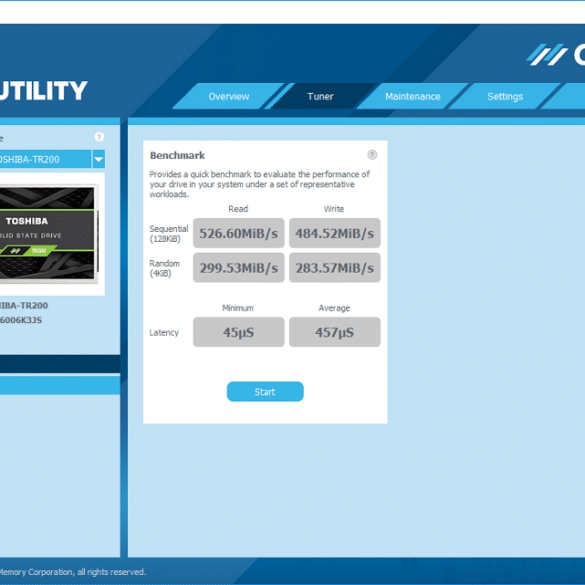Viewport: 585px width, 585px height.
Task: Click the Latency row label
Action: [x=164, y=332]
